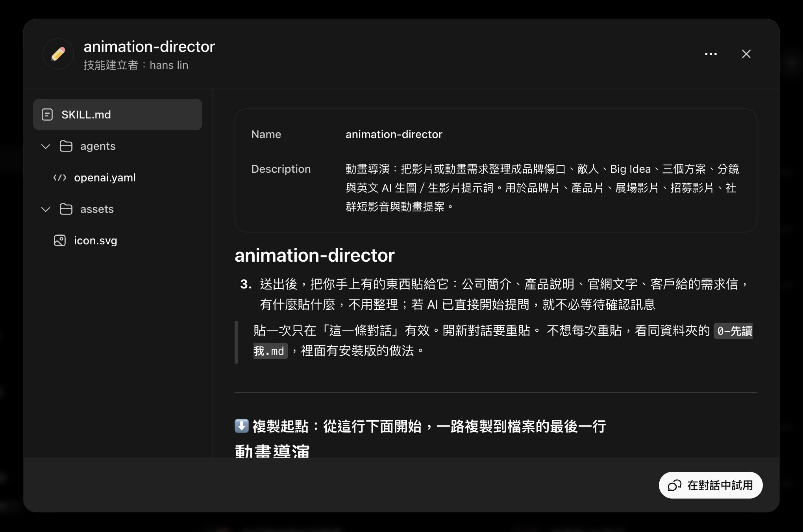803x532 pixels.
Task: Collapse the agents folder chevron
Action: click(x=46, y=146)
